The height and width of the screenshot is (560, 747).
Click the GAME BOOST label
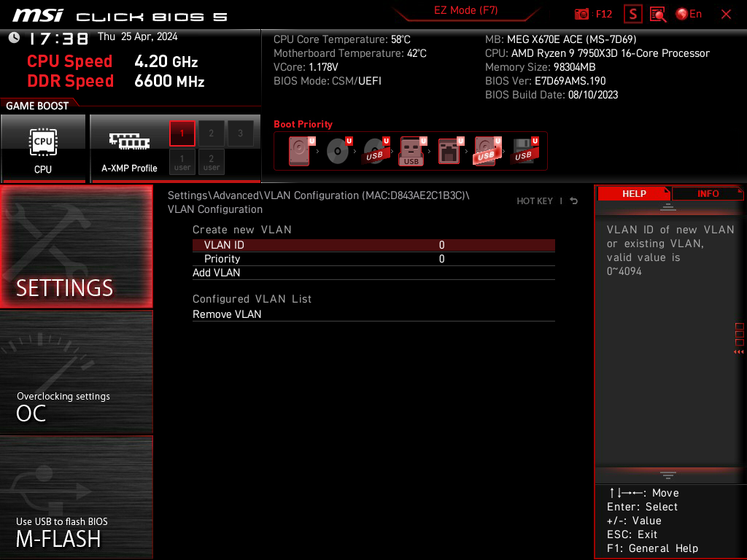coord(37,106)
